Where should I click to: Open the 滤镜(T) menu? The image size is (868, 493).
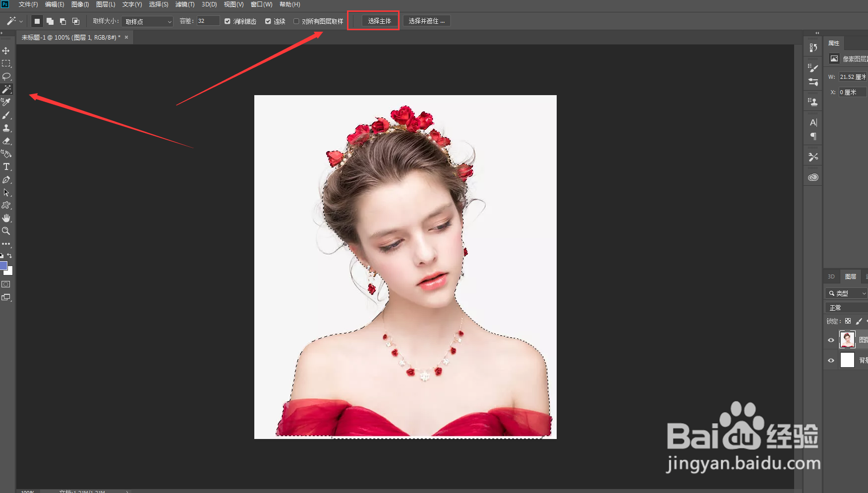[x=185, y=4]
